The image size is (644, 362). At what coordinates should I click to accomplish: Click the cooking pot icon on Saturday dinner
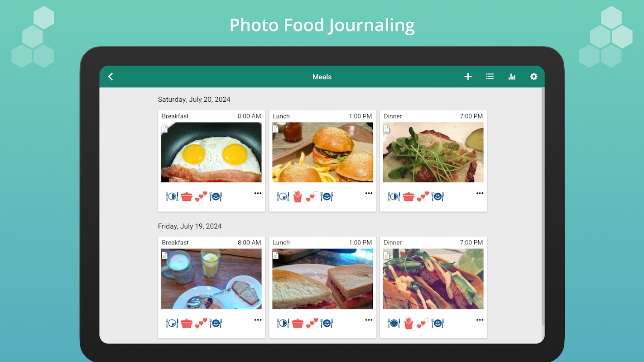click(409, 196)
